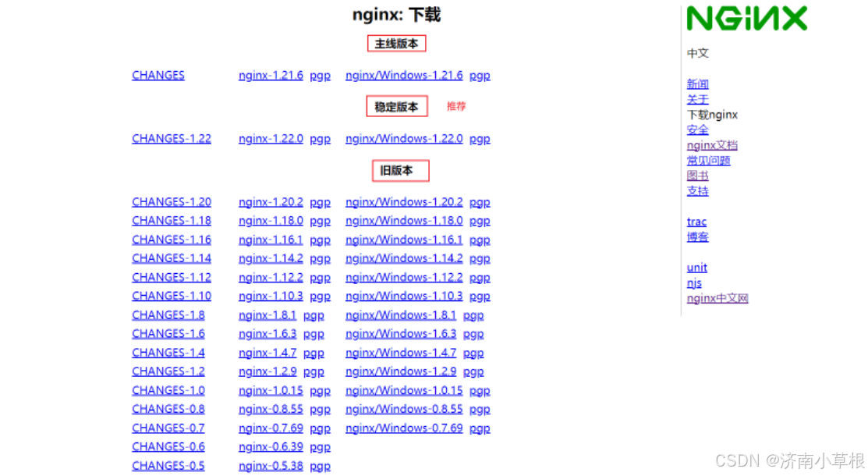Open CHANGES-1.22 link
Screen dimensions: 868x476
coord(172,139)
